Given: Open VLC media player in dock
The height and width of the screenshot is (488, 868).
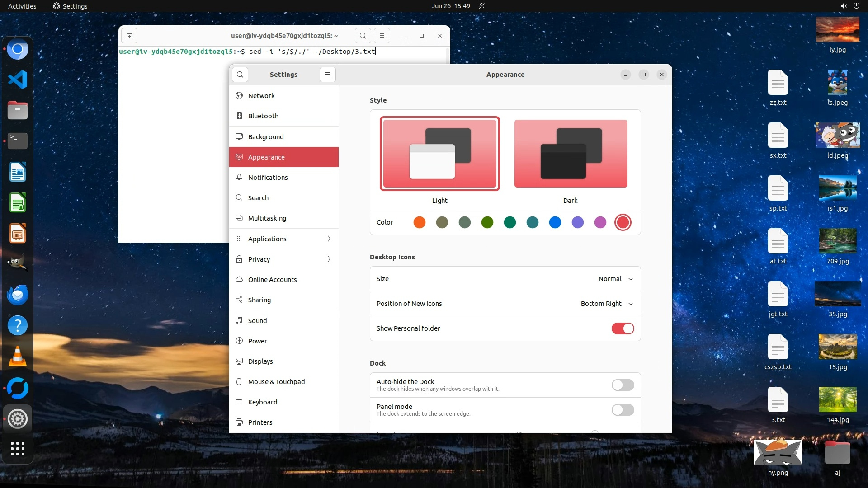Looking at the screenshot, I should click(18, 357).
